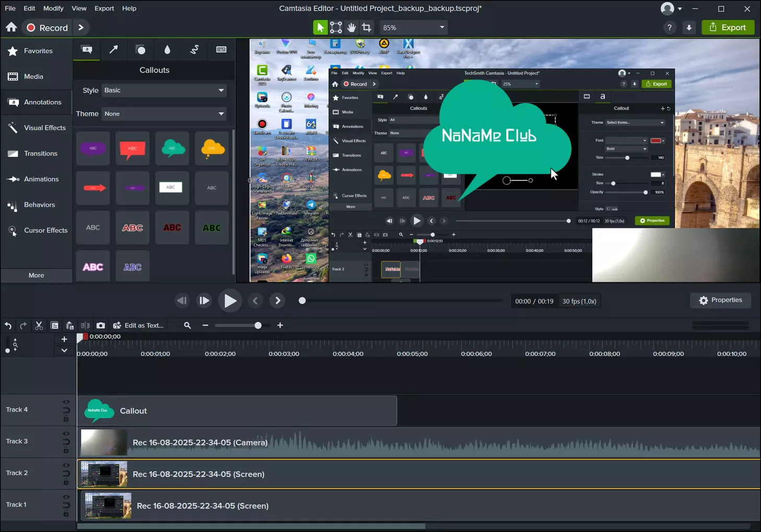Open the canvas zoom 85% dropdown
The image size is (761, 532).
[x=414, y=28]
